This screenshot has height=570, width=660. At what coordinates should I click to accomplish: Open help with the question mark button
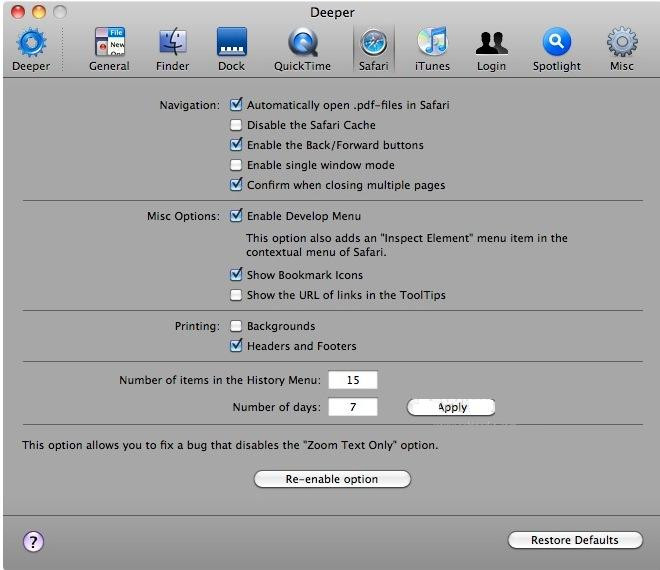[x=33, y=541]
